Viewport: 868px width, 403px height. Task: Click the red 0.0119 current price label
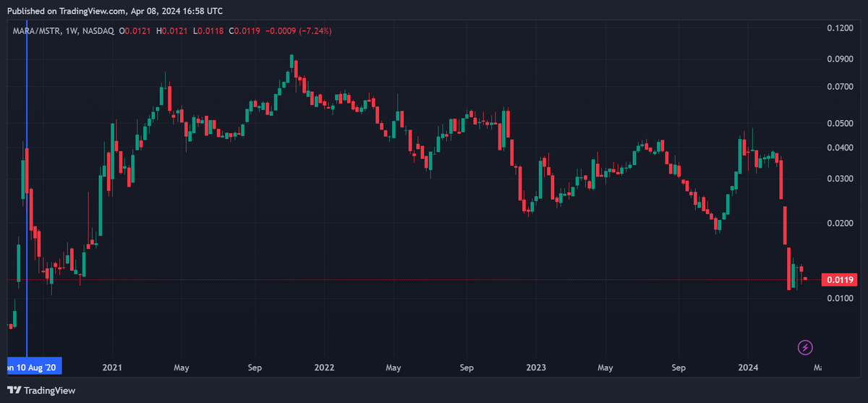[841, 279]
